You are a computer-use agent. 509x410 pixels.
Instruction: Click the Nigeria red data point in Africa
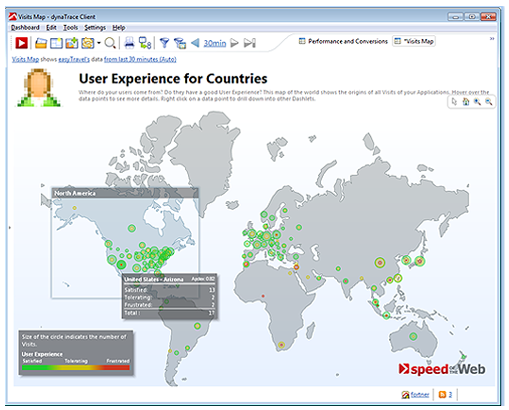(x=263, y=296)
